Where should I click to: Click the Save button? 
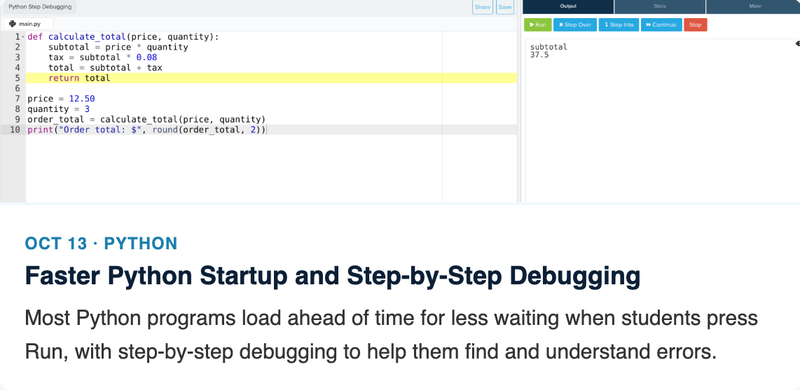[505, 7]
